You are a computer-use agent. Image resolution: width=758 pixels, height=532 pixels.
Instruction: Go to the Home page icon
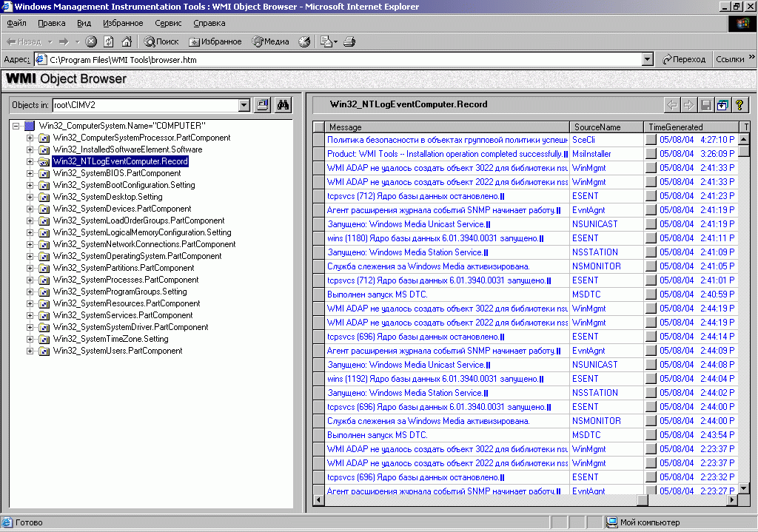(127, 41)
